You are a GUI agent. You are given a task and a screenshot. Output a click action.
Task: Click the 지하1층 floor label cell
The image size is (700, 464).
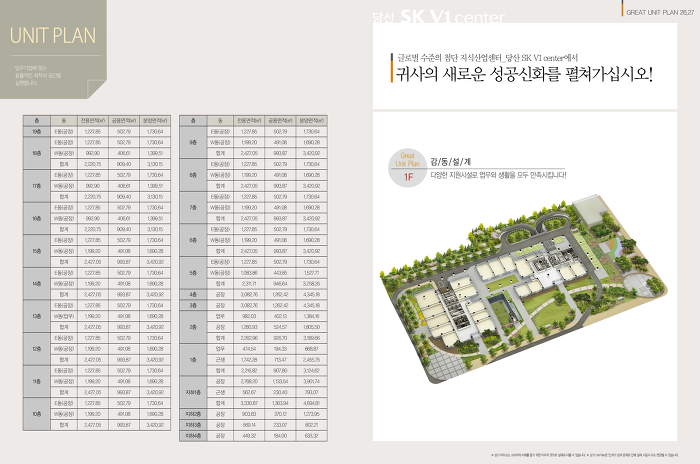point(193,393)
